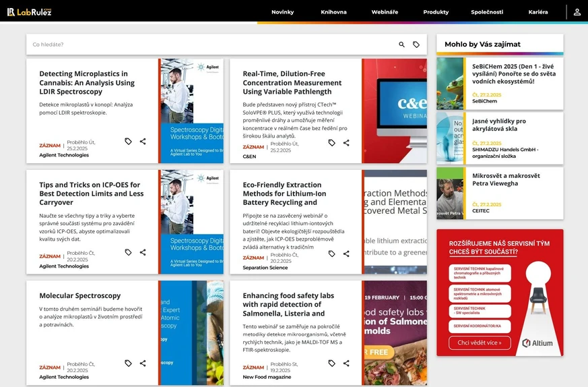Share the Detecting Microplastics in Cannabis webinar
The image size is (588, 387).
pos(143,142)
